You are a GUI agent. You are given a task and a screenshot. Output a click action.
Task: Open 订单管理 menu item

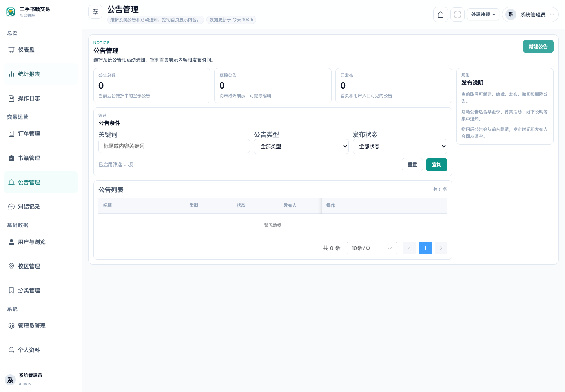41,134
